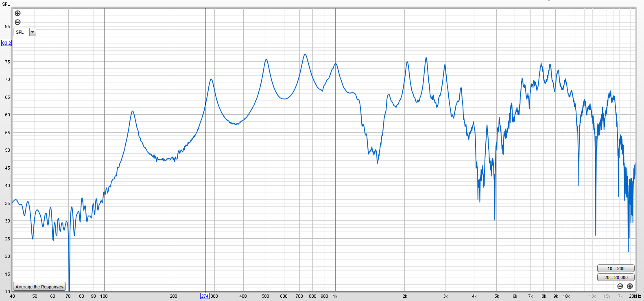
Task: Click the 200 frequency axis label
Action: 174,296
